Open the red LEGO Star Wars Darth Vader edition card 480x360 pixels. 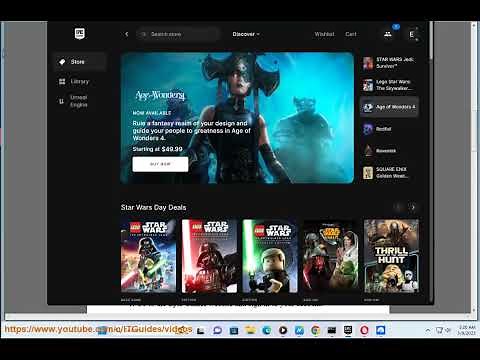click(x=209, y=256)
